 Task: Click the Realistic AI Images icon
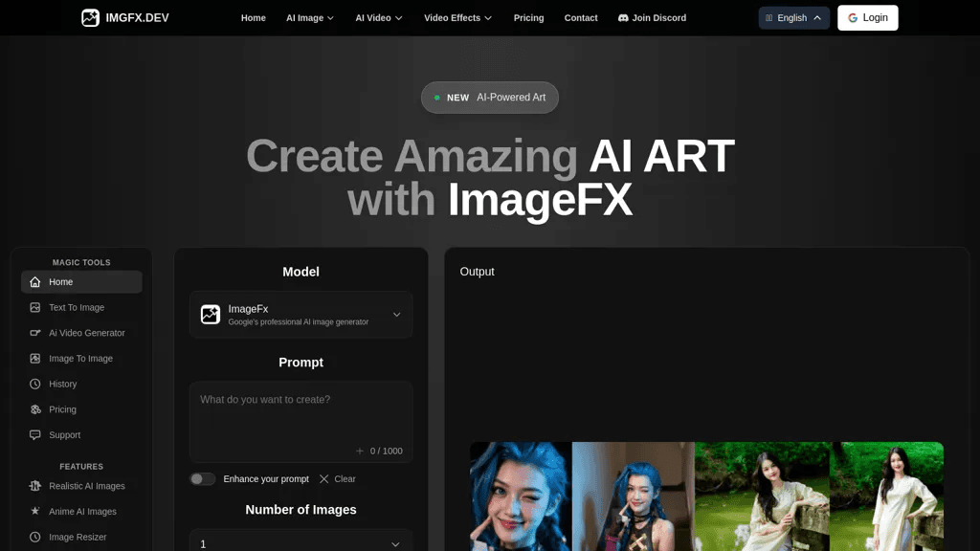[35, 486]
